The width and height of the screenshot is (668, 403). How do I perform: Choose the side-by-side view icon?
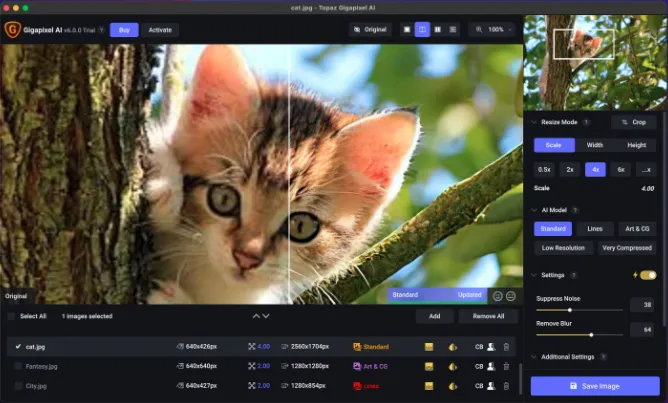438,29
